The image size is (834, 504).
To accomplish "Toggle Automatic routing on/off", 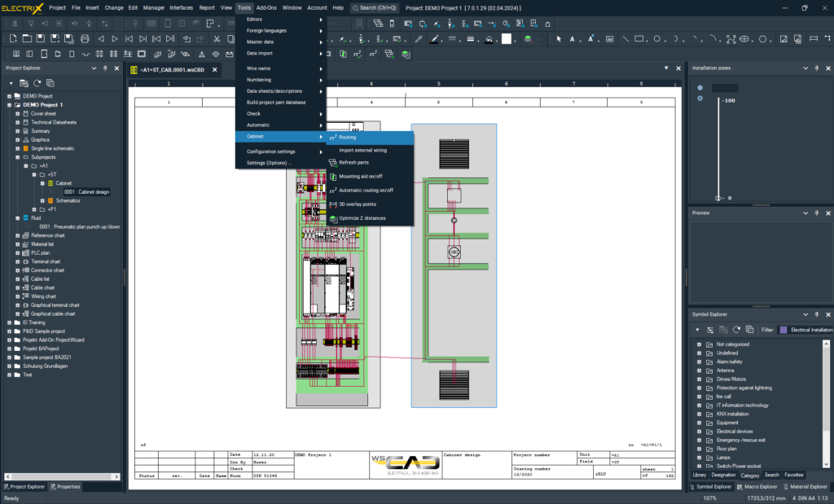I will coord(333,190).
